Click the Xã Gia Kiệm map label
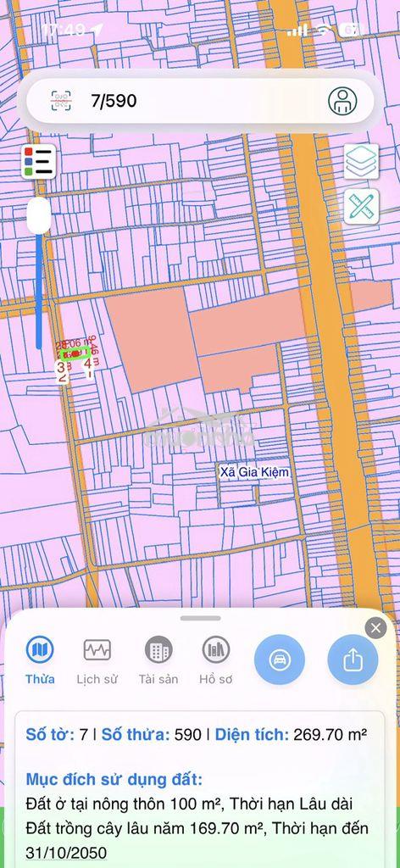Image resolution: width=400 pixels, height=868 pixels. pos(254,473)
